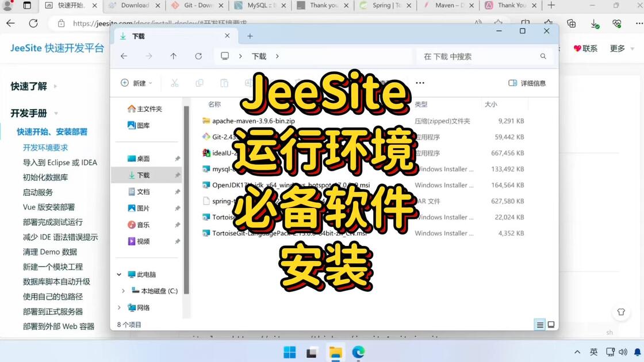Open 文档 in the navigation pane
The height and width of the screenshot is (362, 644).
pyautogui.click(x=139, y=192)
